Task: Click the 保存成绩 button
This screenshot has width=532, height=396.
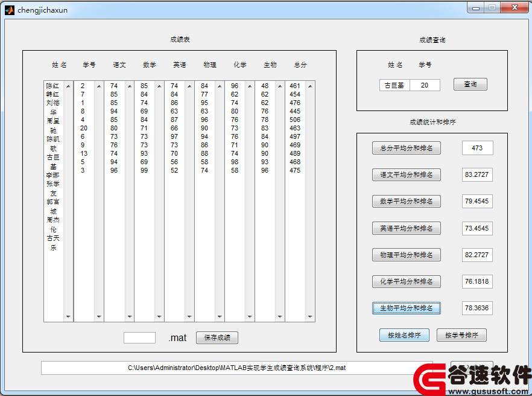Action: point(217,337)
